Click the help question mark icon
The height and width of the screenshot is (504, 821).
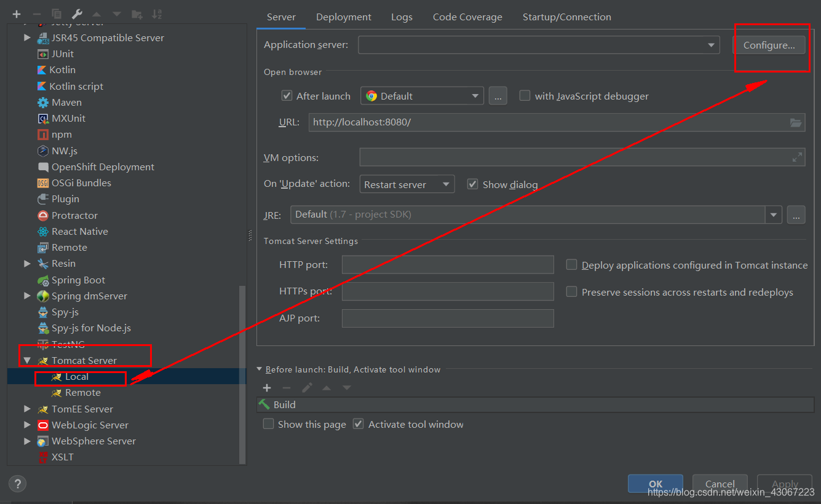[x=17, y=484]
